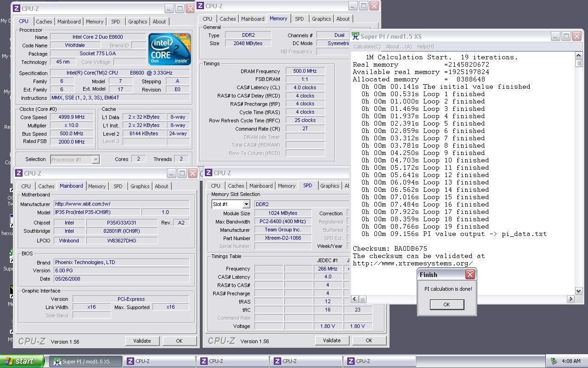
Task: Select the Graphics tab in Memory window
Action: (321, 19)
